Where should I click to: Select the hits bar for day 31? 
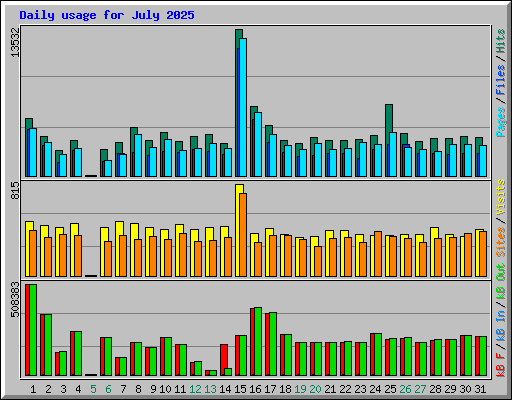click(479, 157)
